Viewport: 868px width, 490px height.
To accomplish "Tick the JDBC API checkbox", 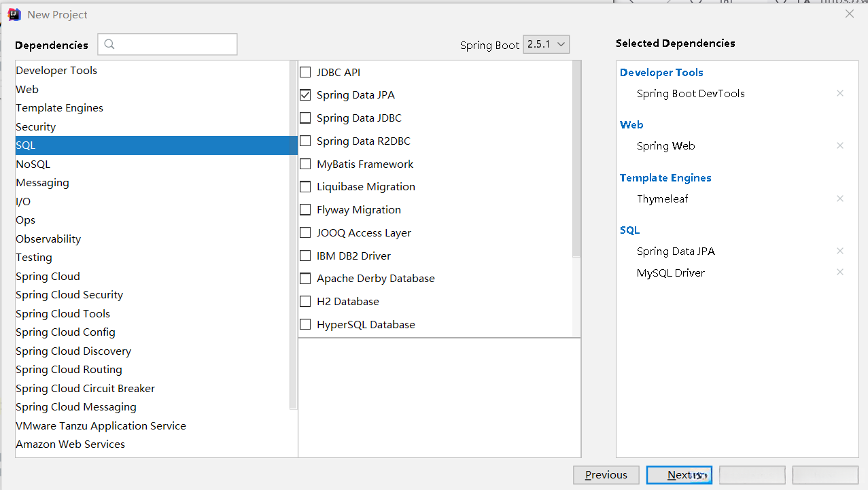I will tap(305, 72).
